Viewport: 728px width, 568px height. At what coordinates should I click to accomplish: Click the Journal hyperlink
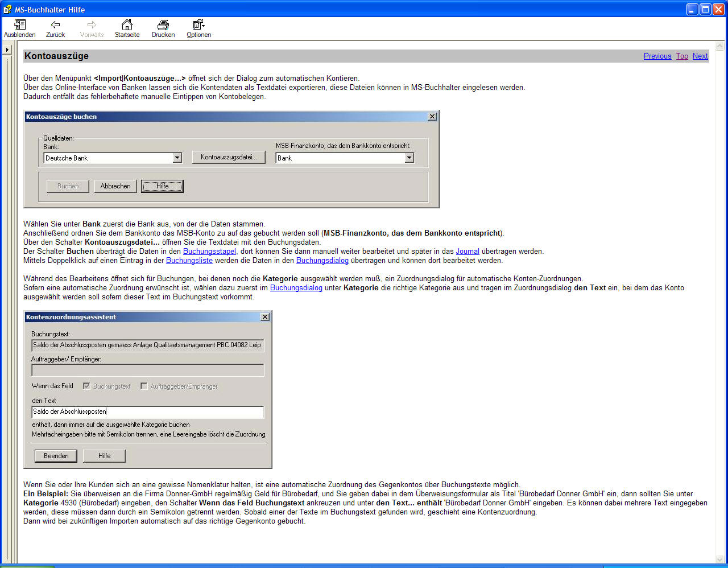[x=468, y=251]
